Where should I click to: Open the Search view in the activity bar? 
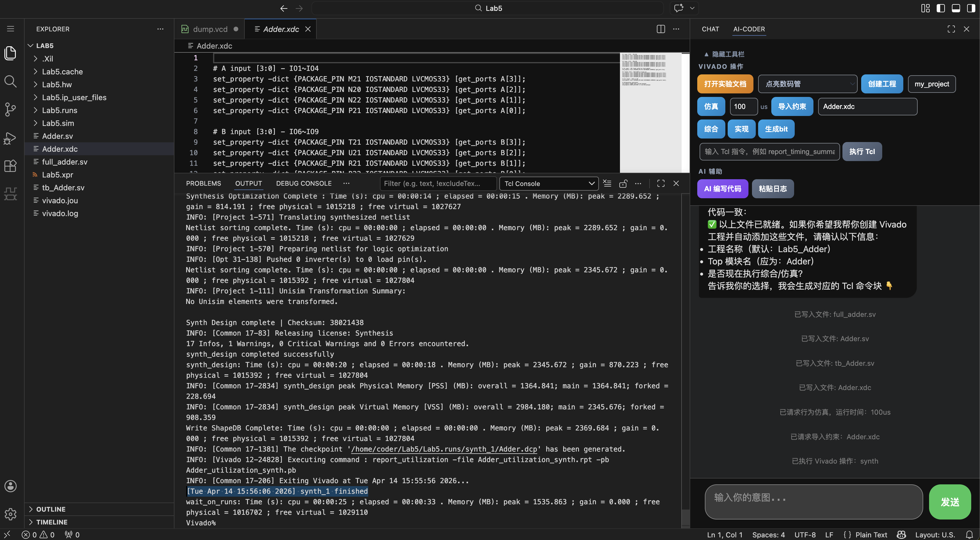pos(10,81)
